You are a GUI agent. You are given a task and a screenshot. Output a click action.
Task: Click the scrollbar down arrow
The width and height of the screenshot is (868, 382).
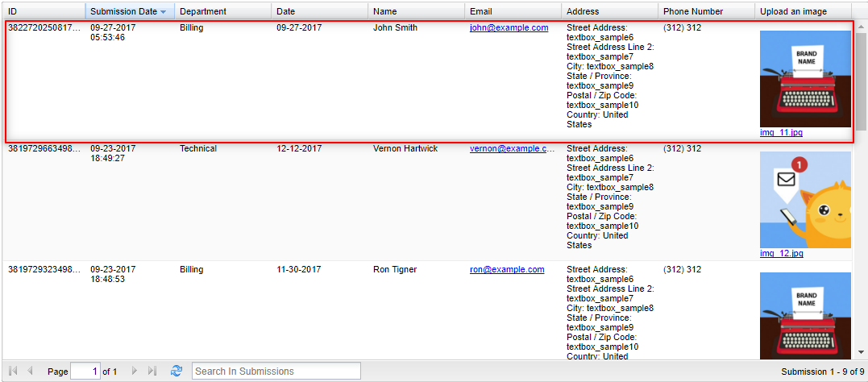[861, 352]
